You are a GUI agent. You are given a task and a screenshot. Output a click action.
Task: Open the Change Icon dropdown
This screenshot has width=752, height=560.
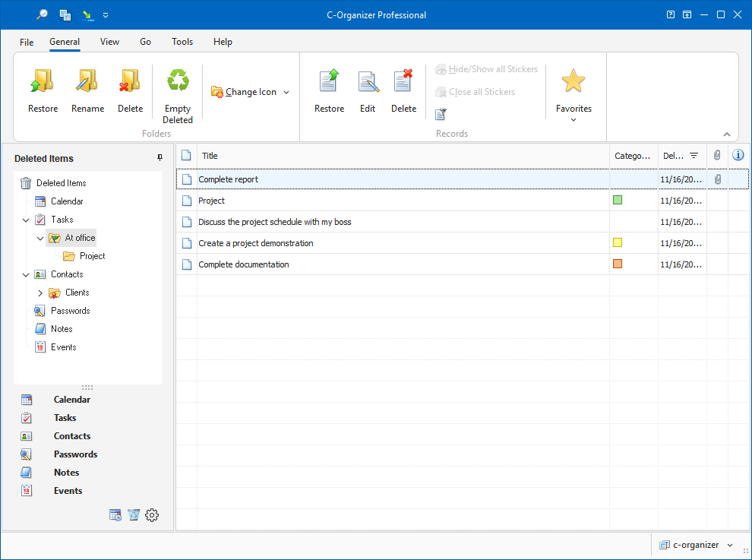pyautogui.click(x=251, y=92)
